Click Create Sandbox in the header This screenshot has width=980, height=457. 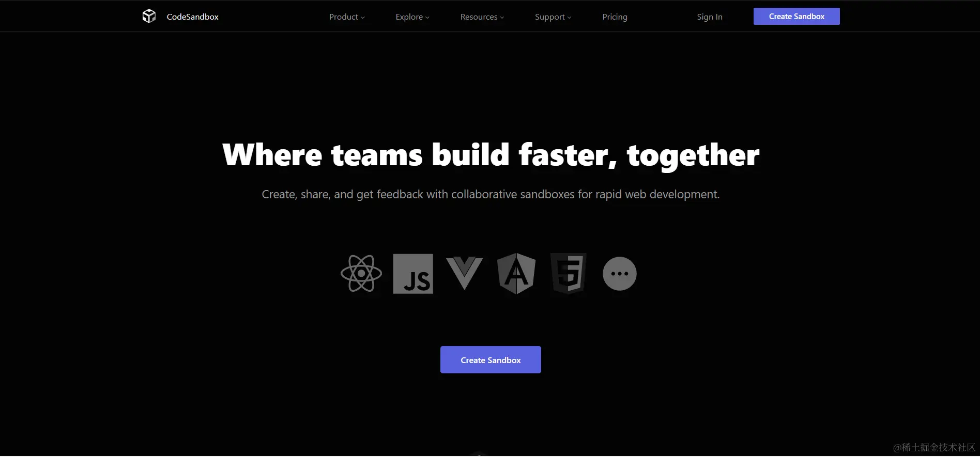point(797,17)
